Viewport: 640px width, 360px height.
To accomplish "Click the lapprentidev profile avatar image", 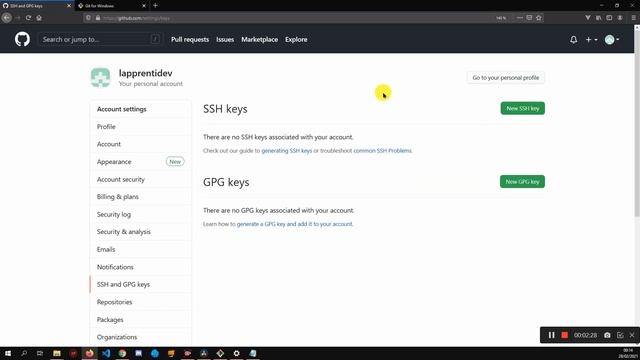I will (100, 78).
